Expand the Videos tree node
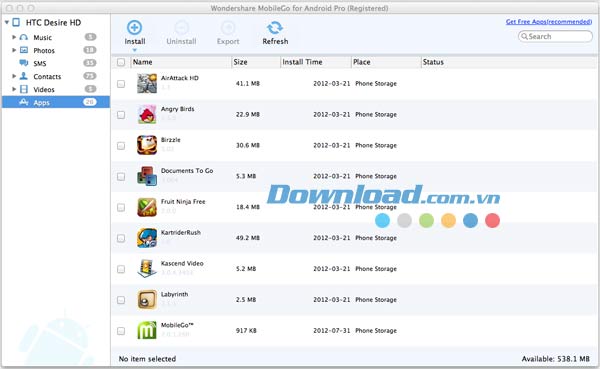The width and height of the screenshot is (600, 369). click(x=14, y=89)
